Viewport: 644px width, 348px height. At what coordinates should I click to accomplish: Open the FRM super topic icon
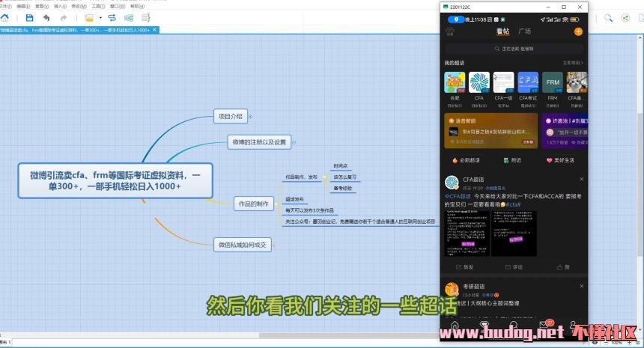pyautogui.click(x=553, y=82)
